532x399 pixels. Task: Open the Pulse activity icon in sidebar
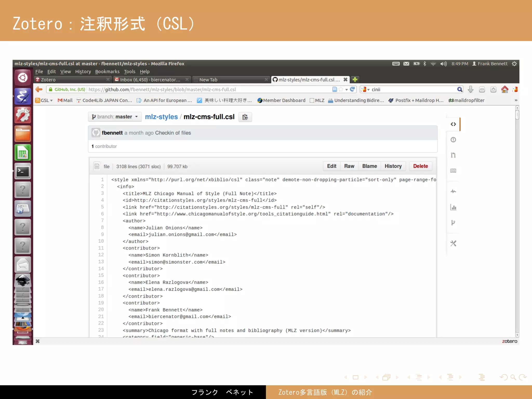(453, 191)
